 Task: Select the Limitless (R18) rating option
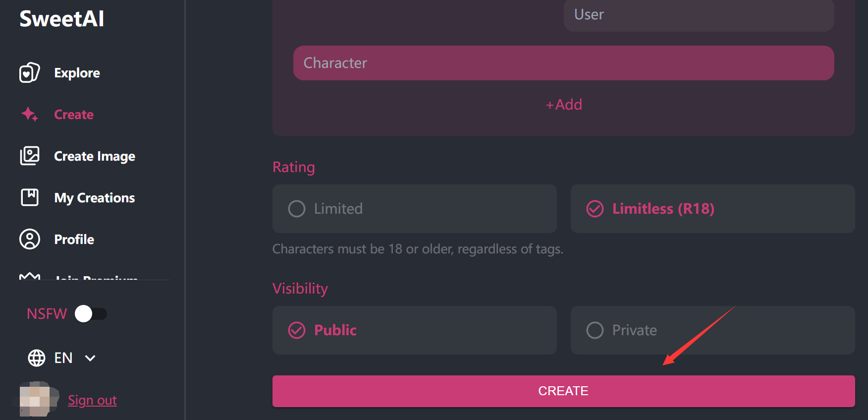[713, 209]
